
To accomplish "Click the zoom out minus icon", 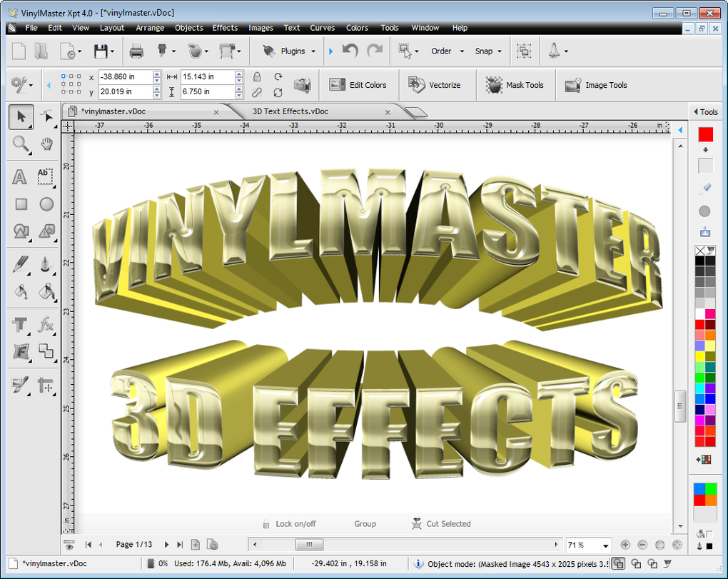I will pyautogui.click(x=642, y=545).
